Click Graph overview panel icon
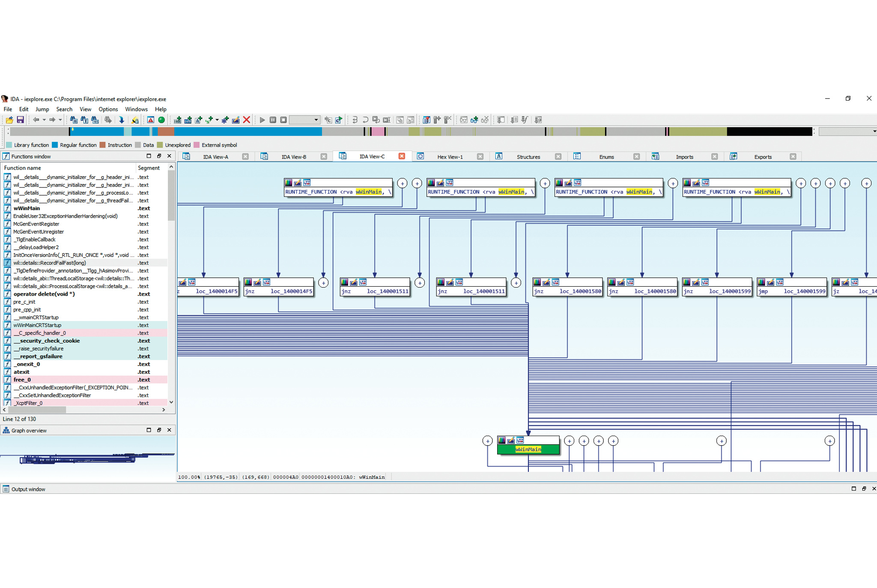Screen dimensions: 877x588 (x=6, y=431)
